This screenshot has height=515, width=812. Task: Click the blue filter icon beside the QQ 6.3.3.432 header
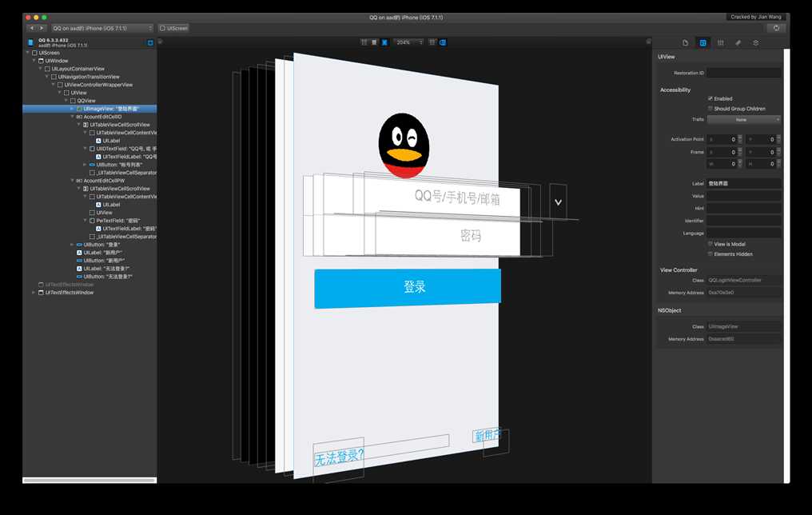(x=150, y=43)
